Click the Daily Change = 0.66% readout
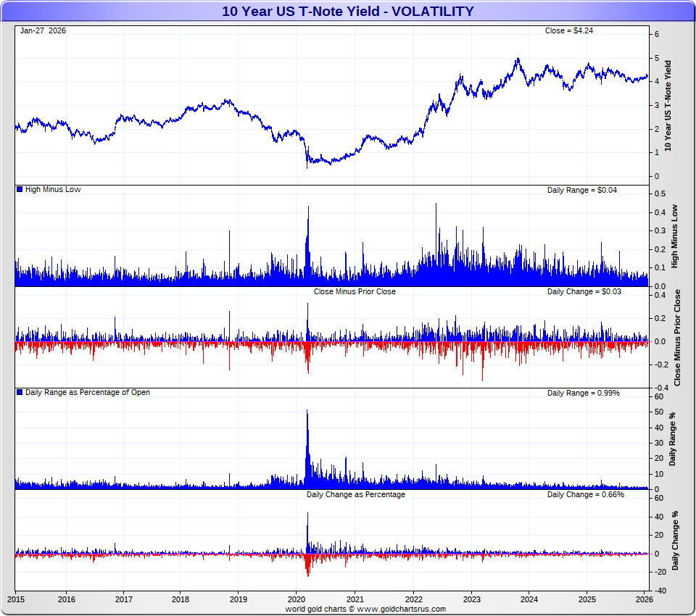This screenshot has height=616, width=696. (x=583, y=494)
